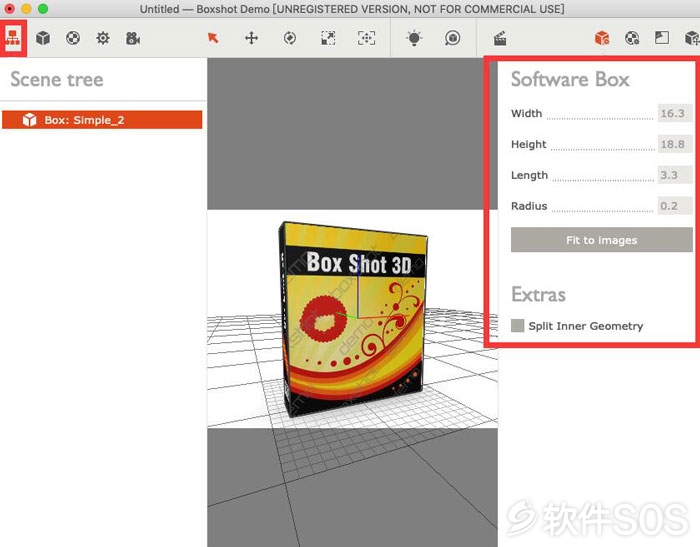Click the Box Shot 3D model in viewport
Screen dimensions: 700x547
(x=353, y=319)
